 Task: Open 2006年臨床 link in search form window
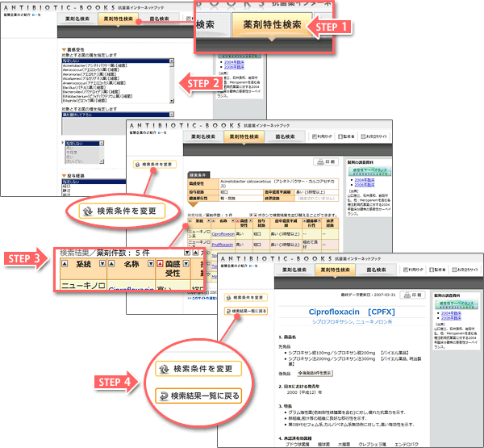(234, 67)
